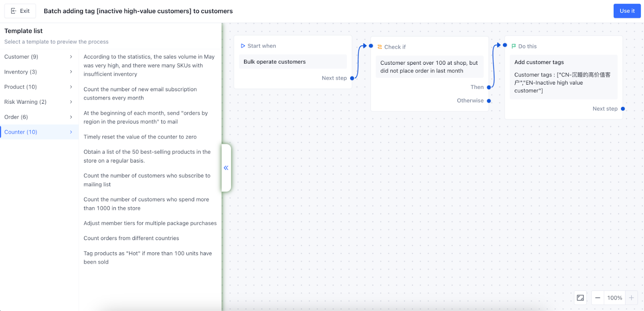Select the Product (10) category
The width and height of the screenshot is (644, 311).
tap(21, 87)
